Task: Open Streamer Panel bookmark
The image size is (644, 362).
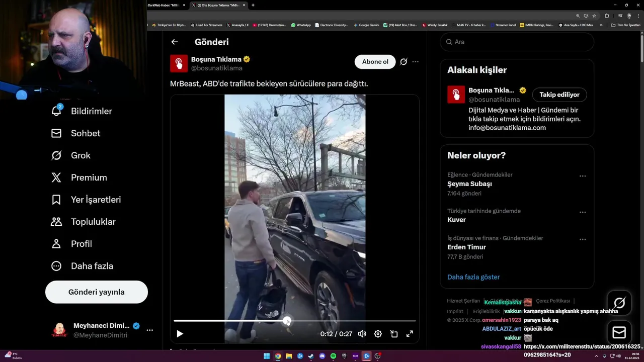Action: pos(503,25)
